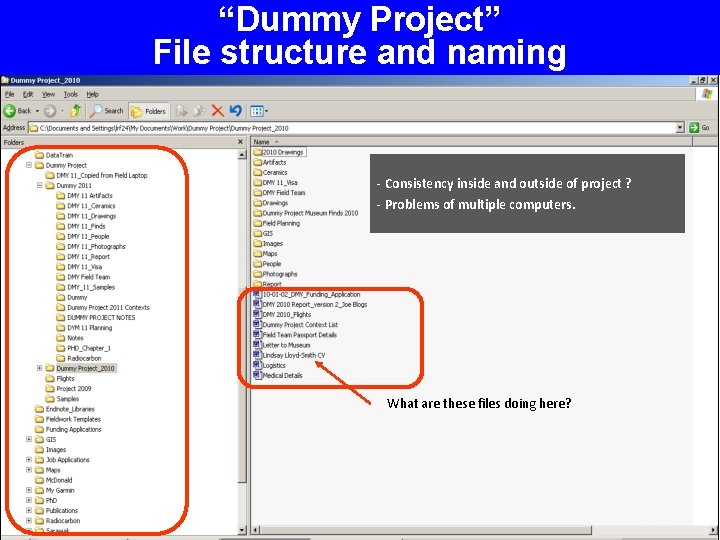This screenshot has height=540, width=720.
Task: Click the Move To toolbar icon
Action: 182,111
